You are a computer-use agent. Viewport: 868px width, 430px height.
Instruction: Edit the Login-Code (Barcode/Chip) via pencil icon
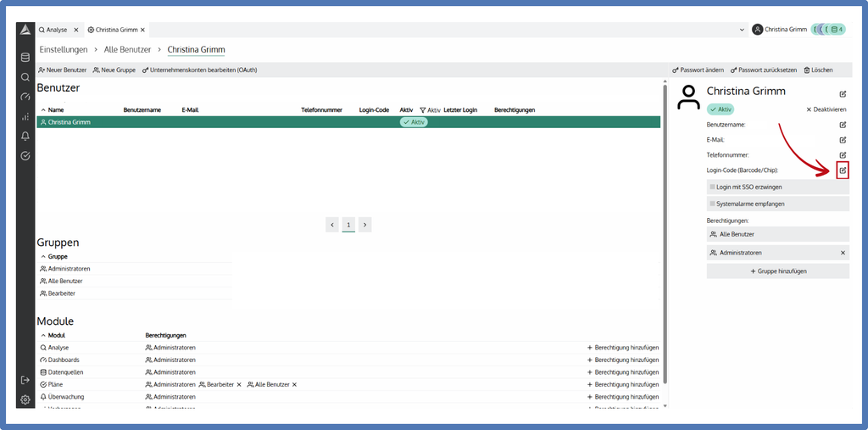point(843,170)
